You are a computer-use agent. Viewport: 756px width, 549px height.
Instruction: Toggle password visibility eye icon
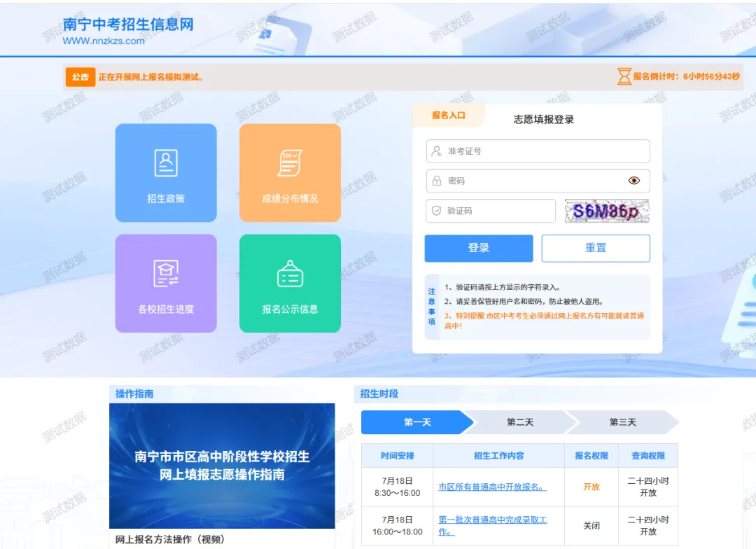634,181
